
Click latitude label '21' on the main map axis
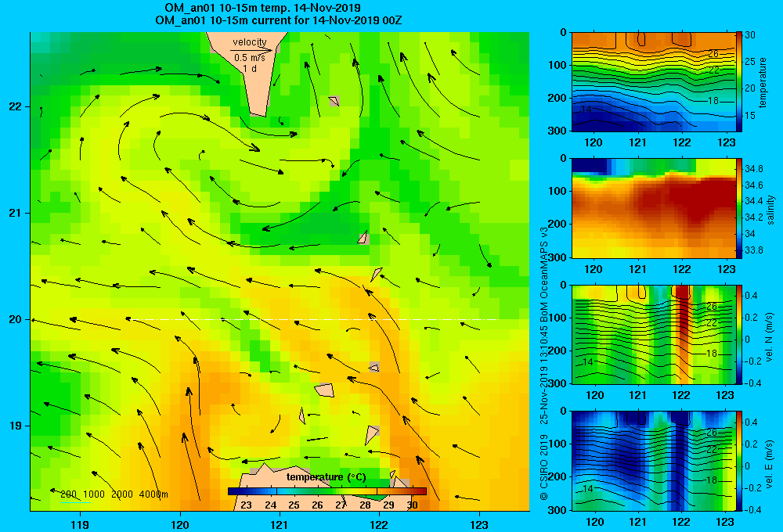tap(15, 213)
